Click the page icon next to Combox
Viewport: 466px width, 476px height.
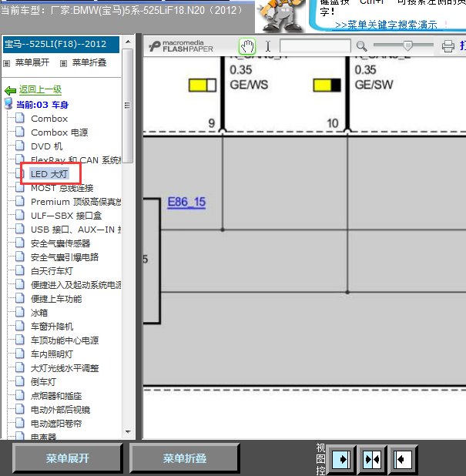point(20,118)
